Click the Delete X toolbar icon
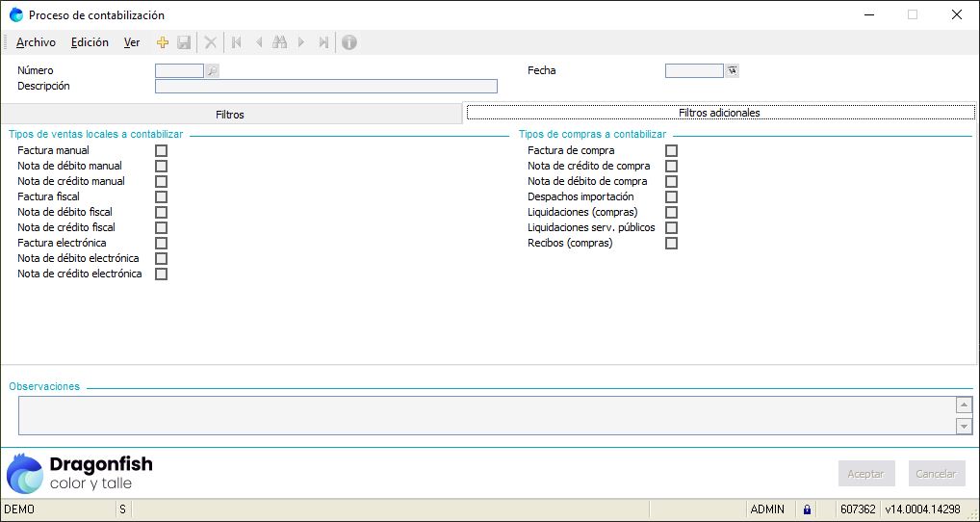The image size is (980, 522). click(x=211, y=42)
